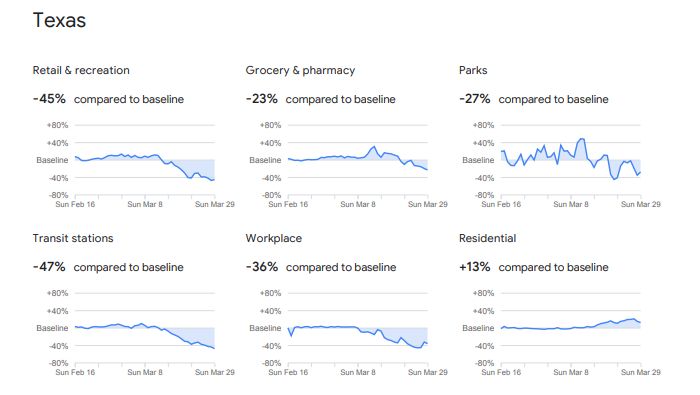Click the Workplace chart shaded decline area
Screen dimensions: 700x395
click(x=406, y=335)
